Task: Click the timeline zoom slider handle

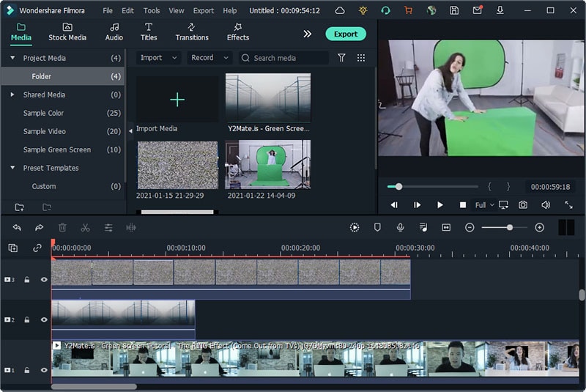Action: 510,228
